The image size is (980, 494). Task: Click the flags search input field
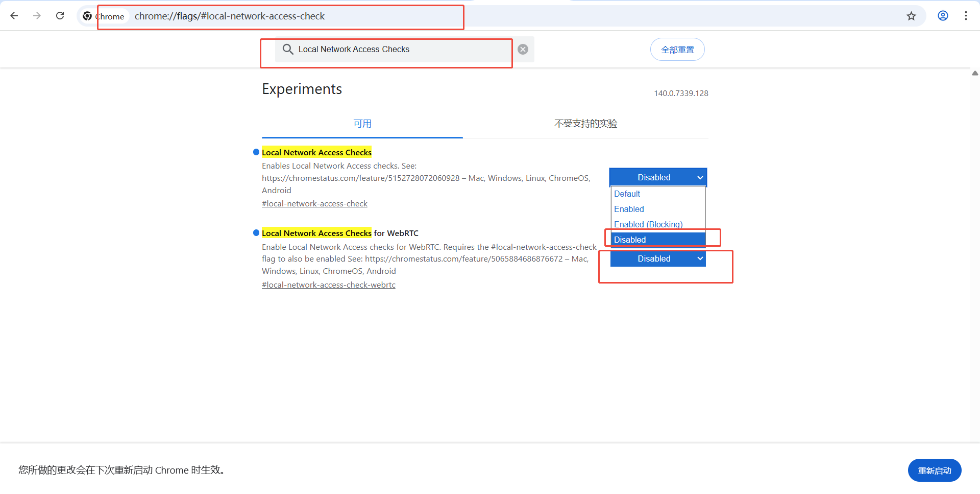pyautogui.click(x=398, y=50)
